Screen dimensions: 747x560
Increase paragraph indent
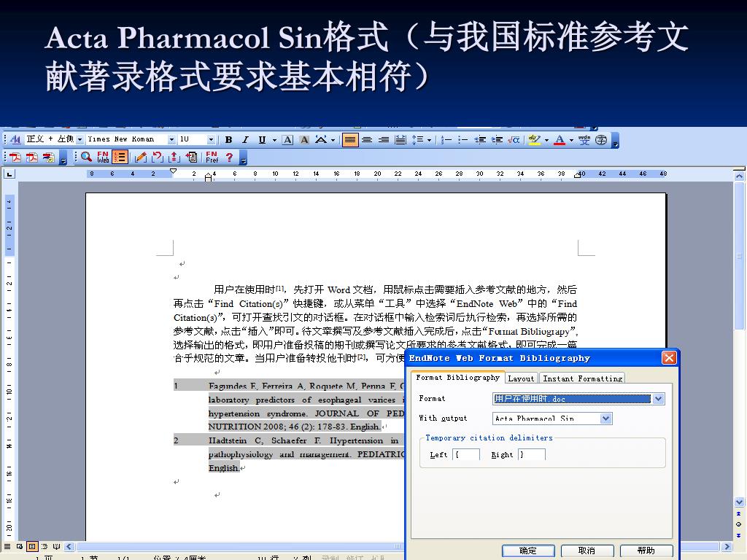coord(497,139)
